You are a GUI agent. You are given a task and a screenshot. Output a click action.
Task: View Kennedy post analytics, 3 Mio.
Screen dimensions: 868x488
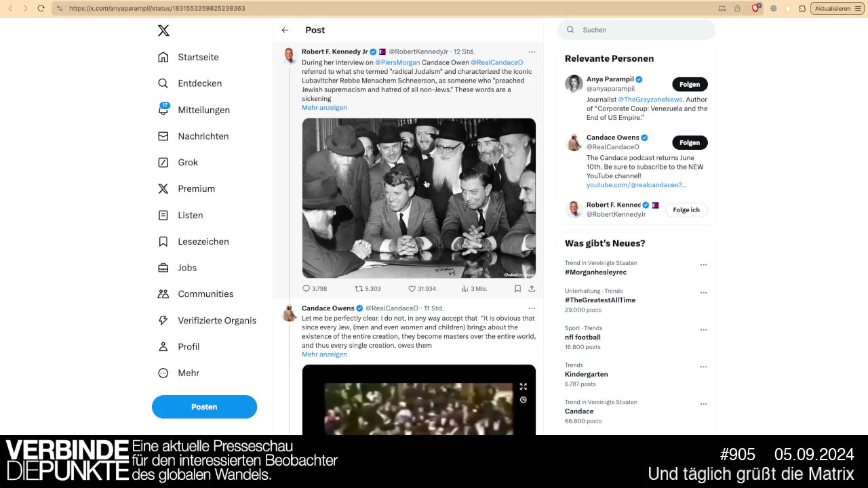coord(474,289)
